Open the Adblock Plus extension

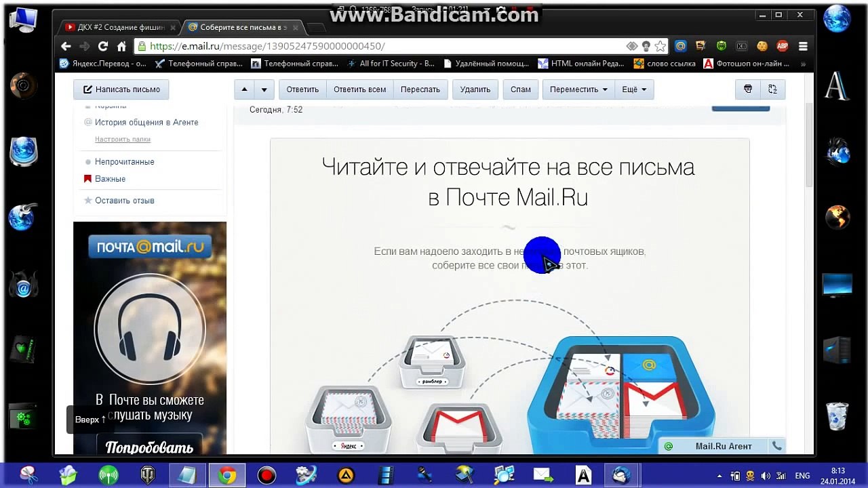point(783,46)
